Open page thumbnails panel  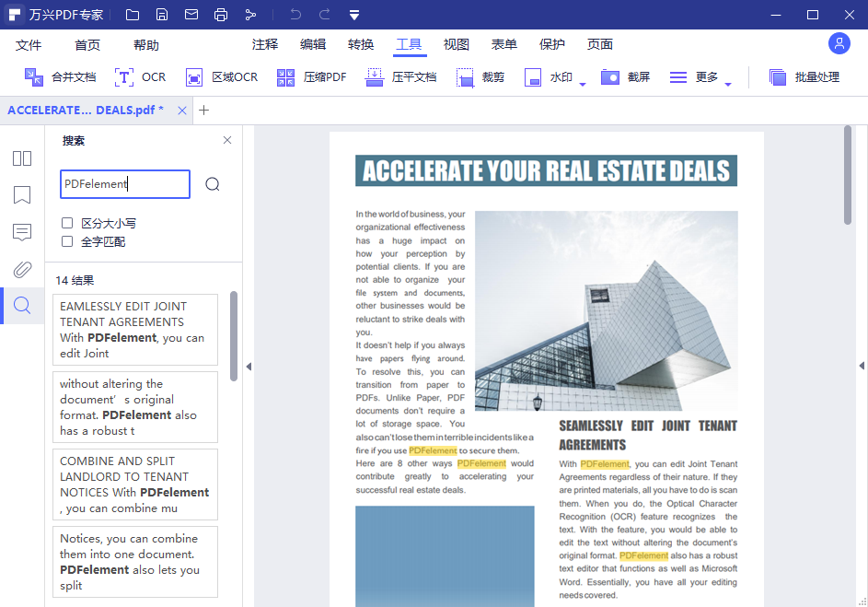[22, 158]
